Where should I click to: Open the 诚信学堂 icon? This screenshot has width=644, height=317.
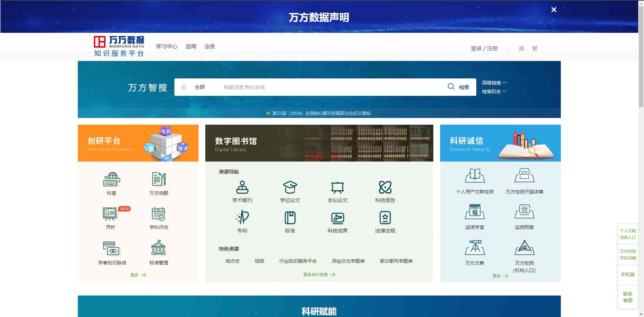(x=475, y=212)
